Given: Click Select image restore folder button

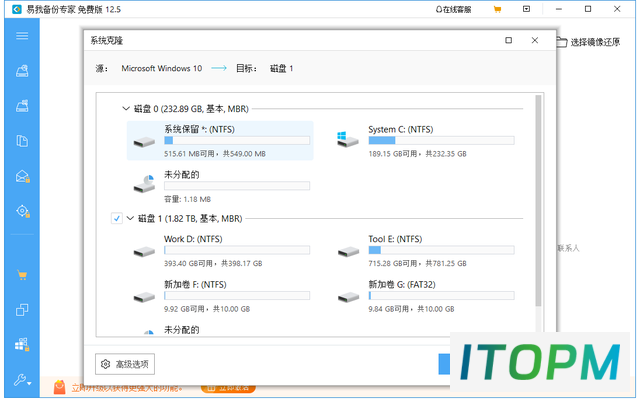Looking at the screenshot, I should [588, 42].
